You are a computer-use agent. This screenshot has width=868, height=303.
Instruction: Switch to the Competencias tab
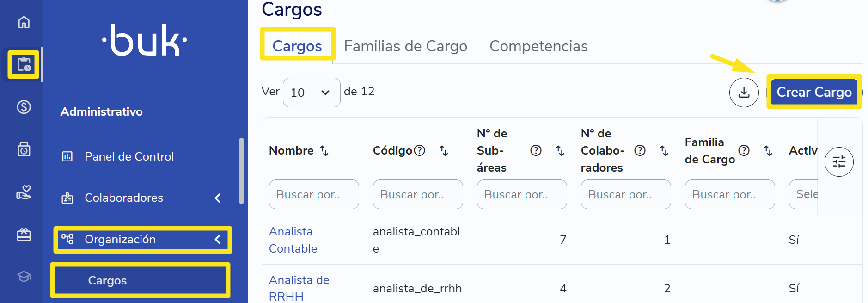[538, 46]
